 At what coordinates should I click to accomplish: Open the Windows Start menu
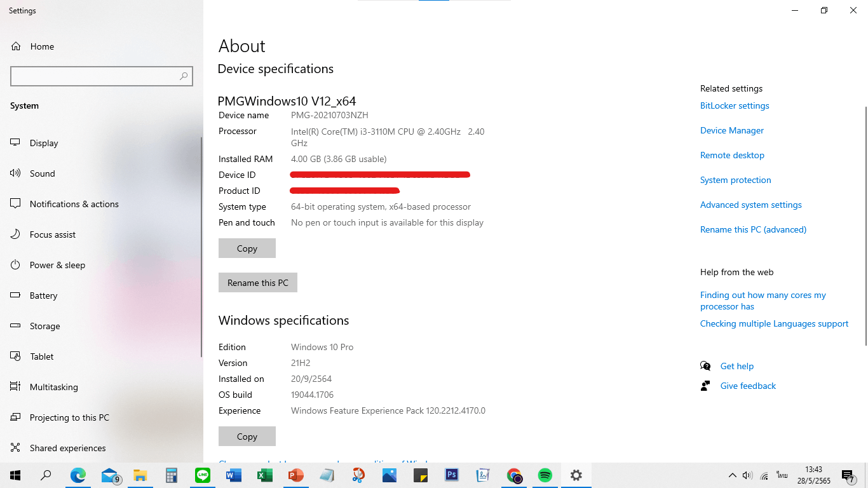[x=15, y=475]
